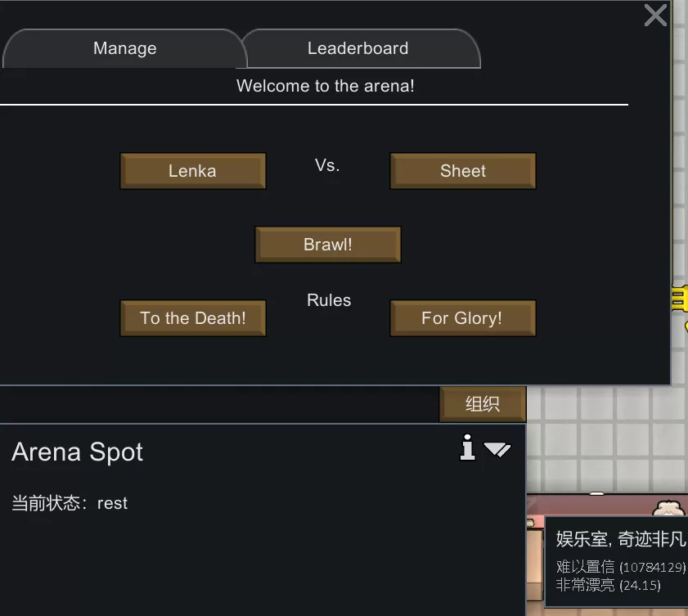Click the 'Rules' label
This screenshot has width=688, height=616.
point(329,300)
